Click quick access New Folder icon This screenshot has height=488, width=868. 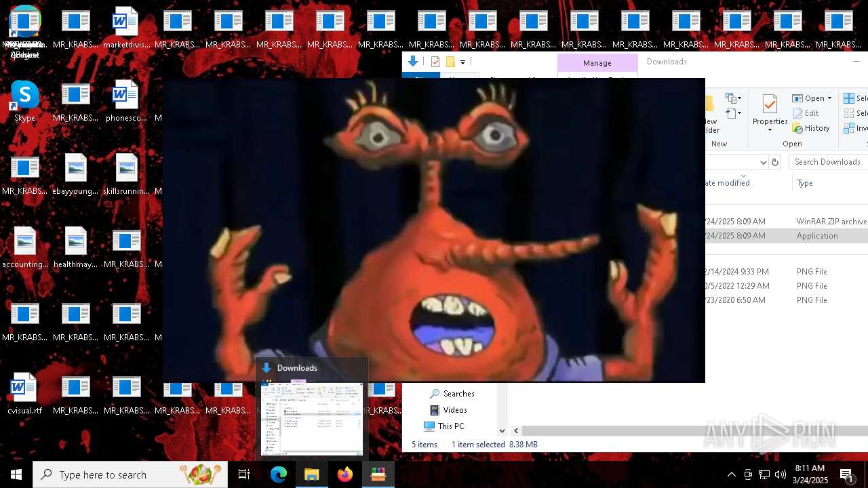click(450, 62)
